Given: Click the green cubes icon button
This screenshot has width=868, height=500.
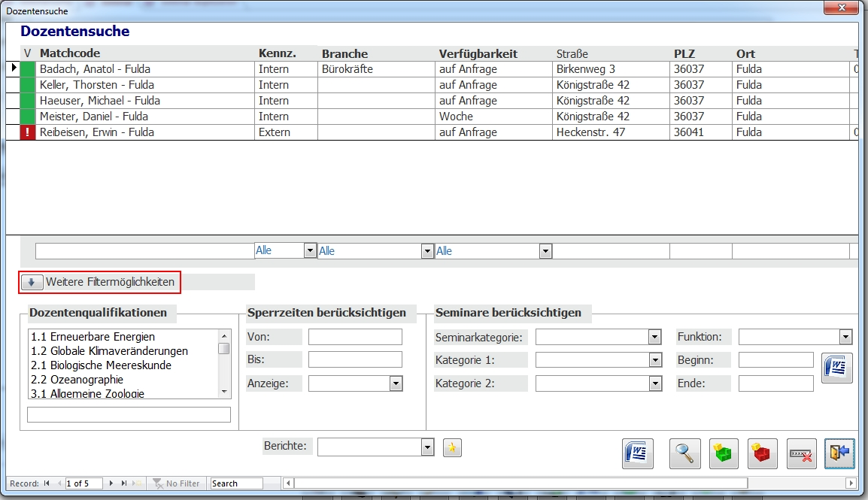Looking at the screenshot, I should [x=724, y=454].
